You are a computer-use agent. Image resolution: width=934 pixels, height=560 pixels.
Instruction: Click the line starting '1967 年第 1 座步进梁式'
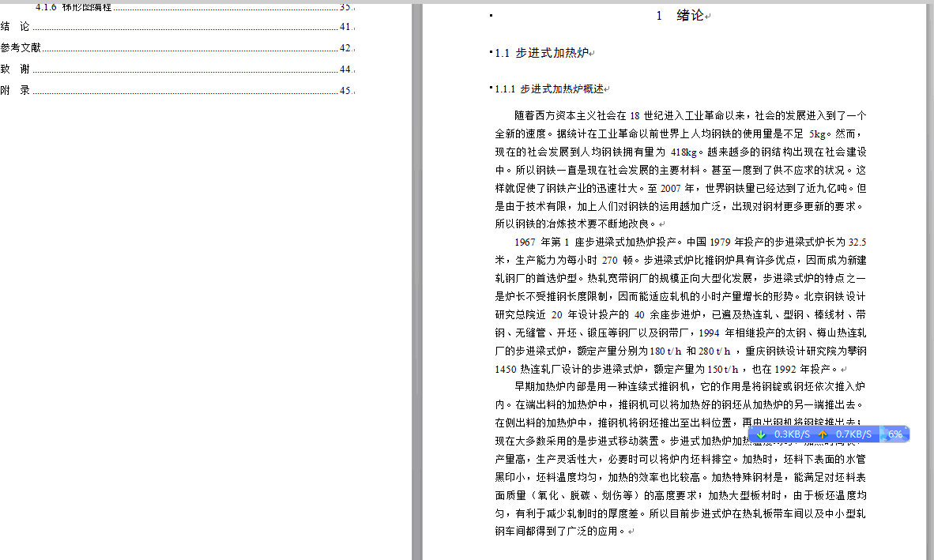[x=691, y=242]
